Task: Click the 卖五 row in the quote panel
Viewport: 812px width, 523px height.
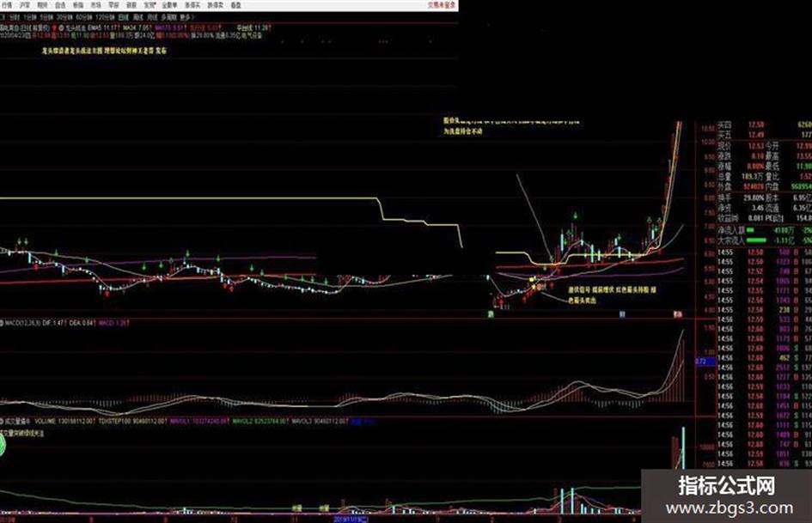Action: (765, 135)
